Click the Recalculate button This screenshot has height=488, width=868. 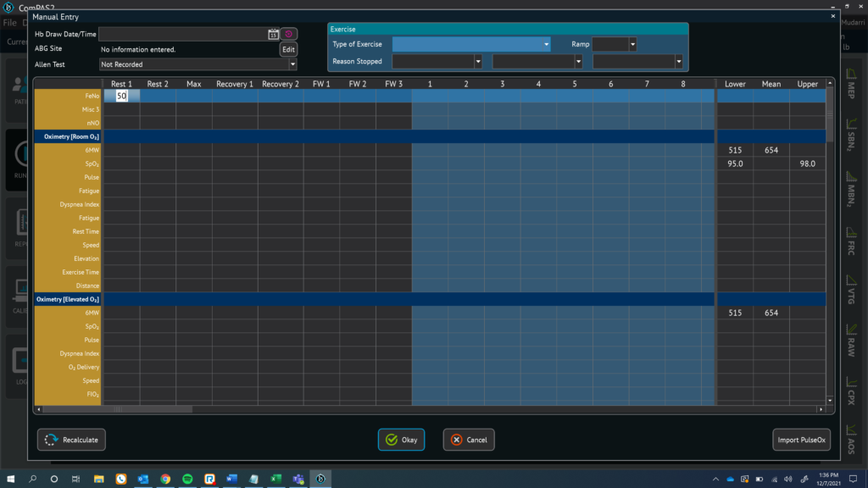click(x=71, y=440)
